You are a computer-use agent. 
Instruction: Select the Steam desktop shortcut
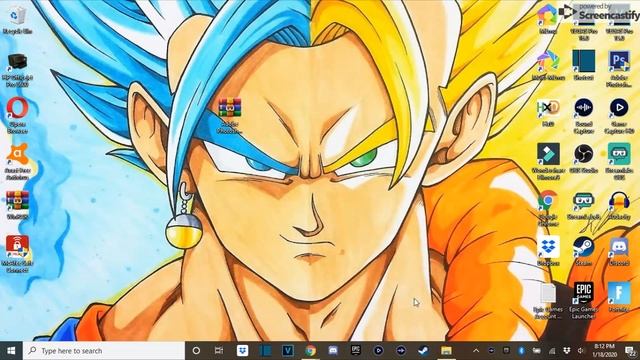click(584, 251)
